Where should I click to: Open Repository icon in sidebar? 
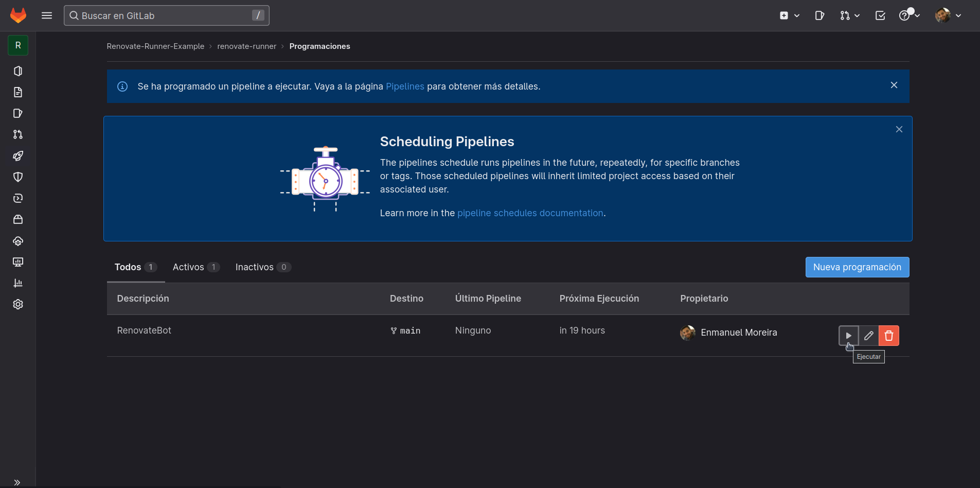18,92
